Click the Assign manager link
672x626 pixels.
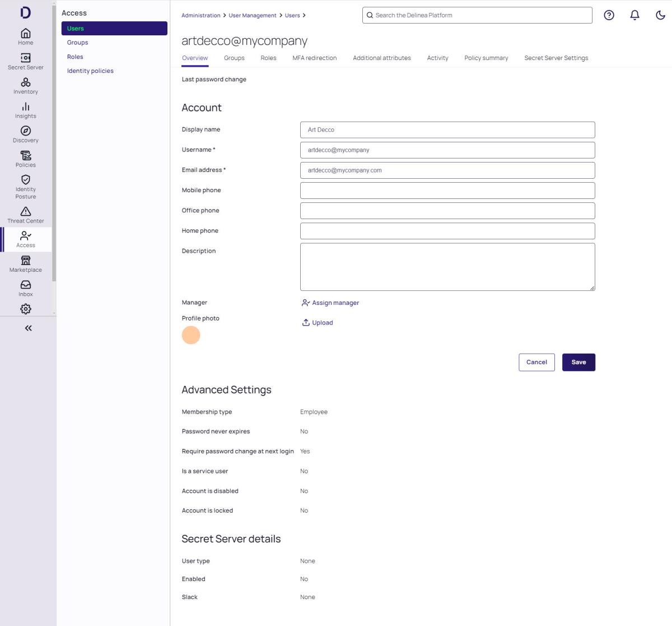335,303
